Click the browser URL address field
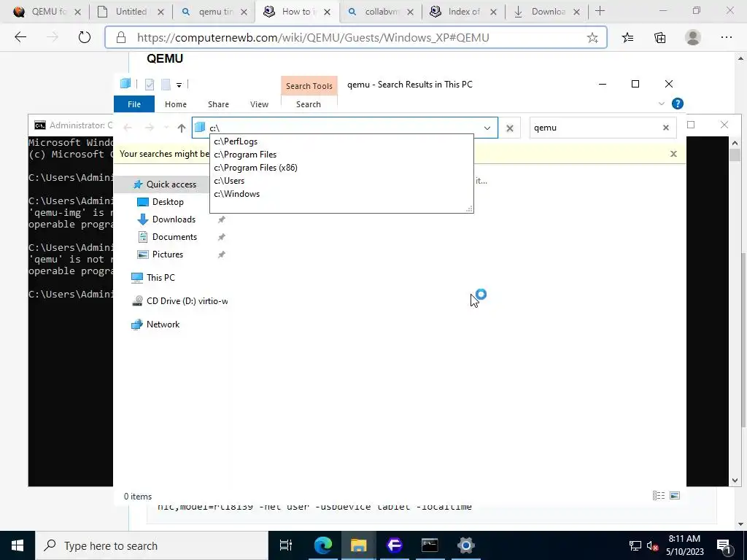Viewport: 747px width, 560px height. click(356, 38)
